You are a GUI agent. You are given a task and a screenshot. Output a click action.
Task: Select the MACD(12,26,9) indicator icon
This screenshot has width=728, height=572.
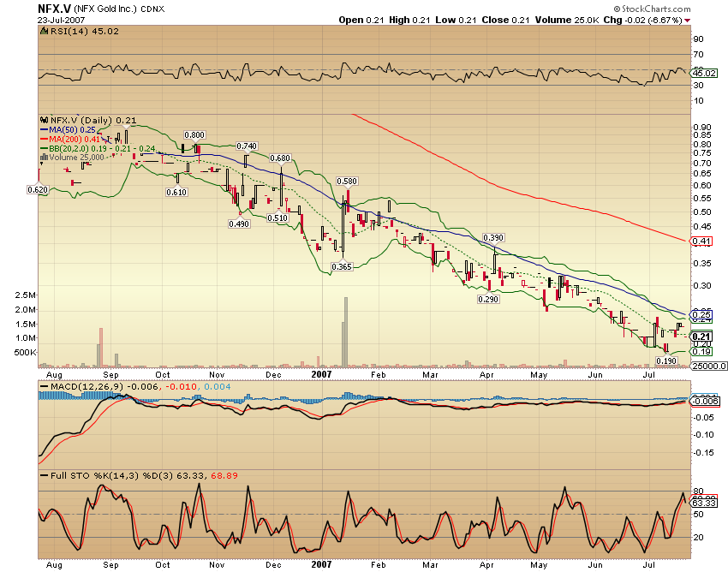tap(44, 388)
